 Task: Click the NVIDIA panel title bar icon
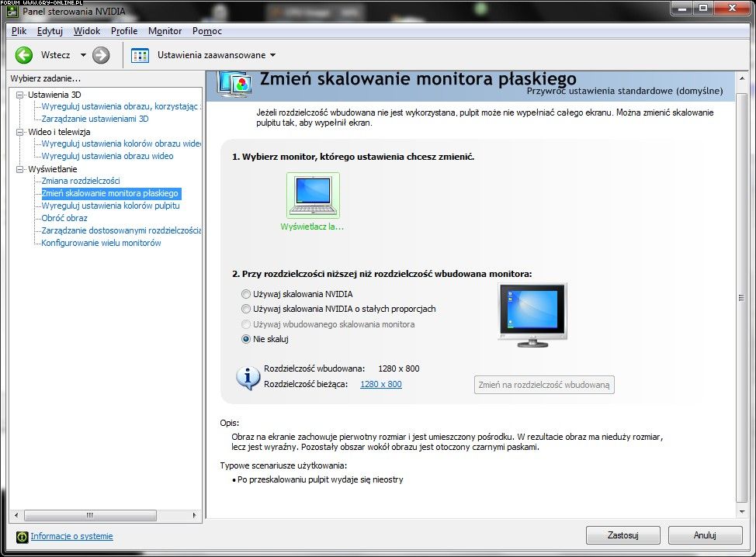(12, 11)
